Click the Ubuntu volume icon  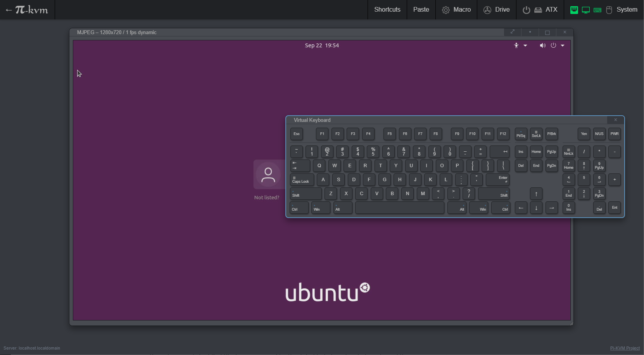tap(542, 45)
